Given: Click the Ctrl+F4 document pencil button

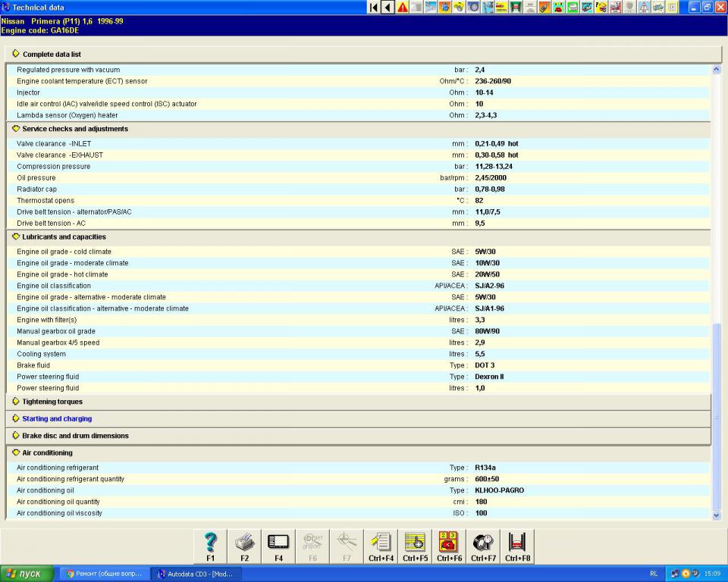Looking at the screenshot, I should [381, 546].
